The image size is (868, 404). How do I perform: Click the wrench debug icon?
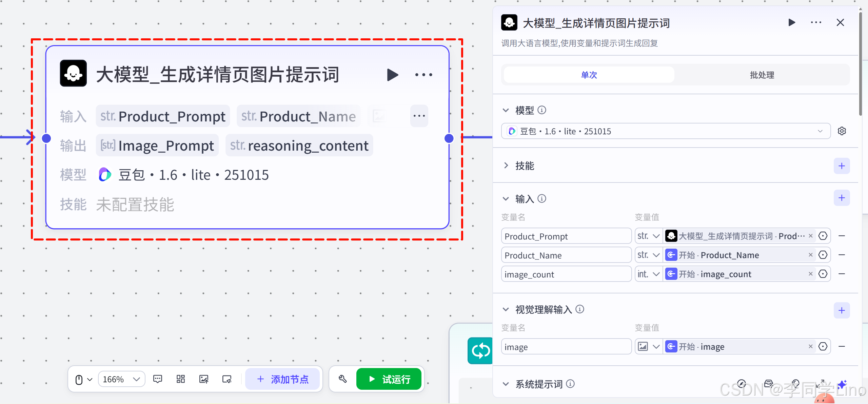click(x=342, y=379)
